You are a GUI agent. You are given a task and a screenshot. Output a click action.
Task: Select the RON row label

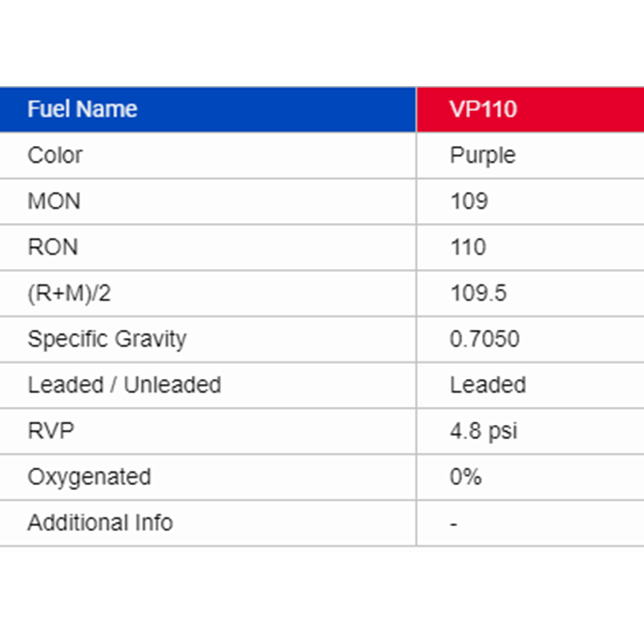point(53,247)
